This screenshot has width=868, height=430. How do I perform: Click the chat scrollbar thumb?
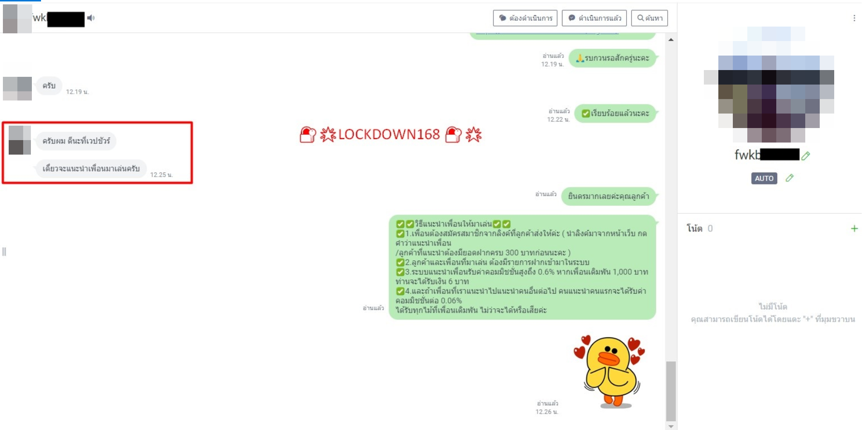click(671, 391)
